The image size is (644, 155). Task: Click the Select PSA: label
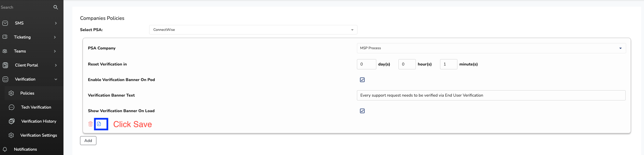point(91,30)
